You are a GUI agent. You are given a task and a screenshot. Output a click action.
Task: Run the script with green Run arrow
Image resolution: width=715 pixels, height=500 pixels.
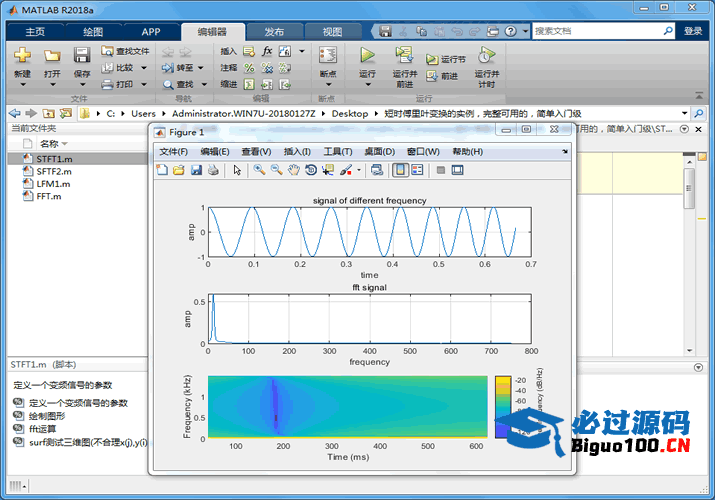pyautogui.click(x=367, y=55)
